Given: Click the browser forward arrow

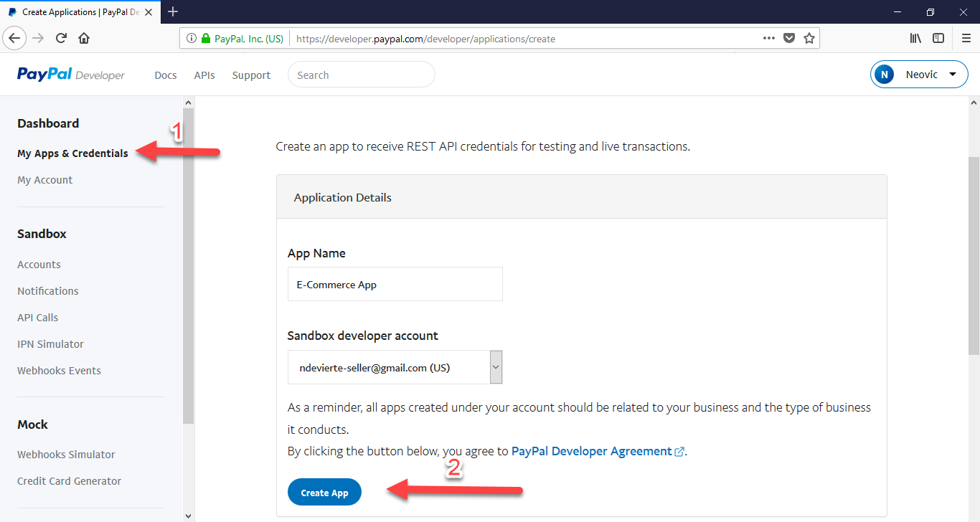Looking at the screenshot, I should (x=38, y=38).
